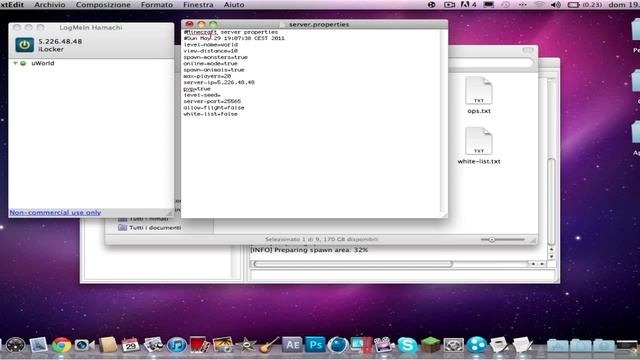Viewport: 640px width, 360px height.
Task: Click the Time Machine menu bar icon
Action: pos(505,5)
